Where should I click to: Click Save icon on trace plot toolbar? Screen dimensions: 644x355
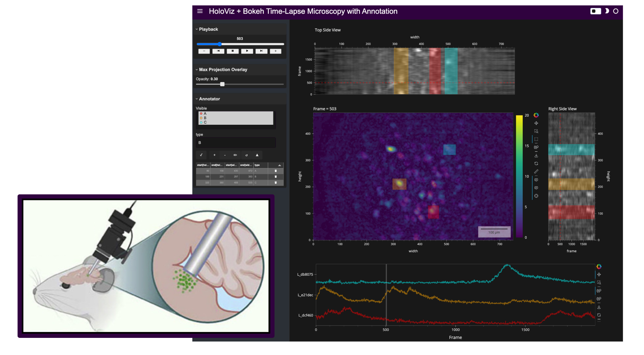599,307
